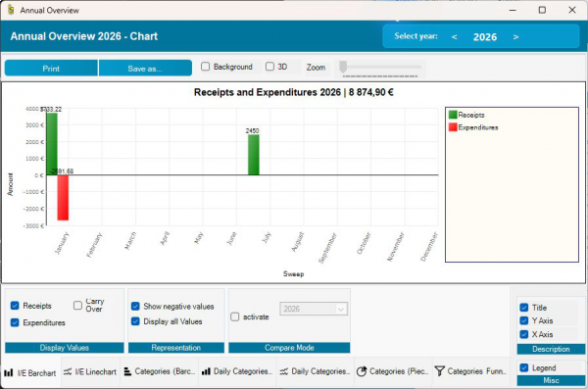Maximize the Annual Overview window
The height and width of the screenshot is (389, 588).
click(x=542, y=10)
